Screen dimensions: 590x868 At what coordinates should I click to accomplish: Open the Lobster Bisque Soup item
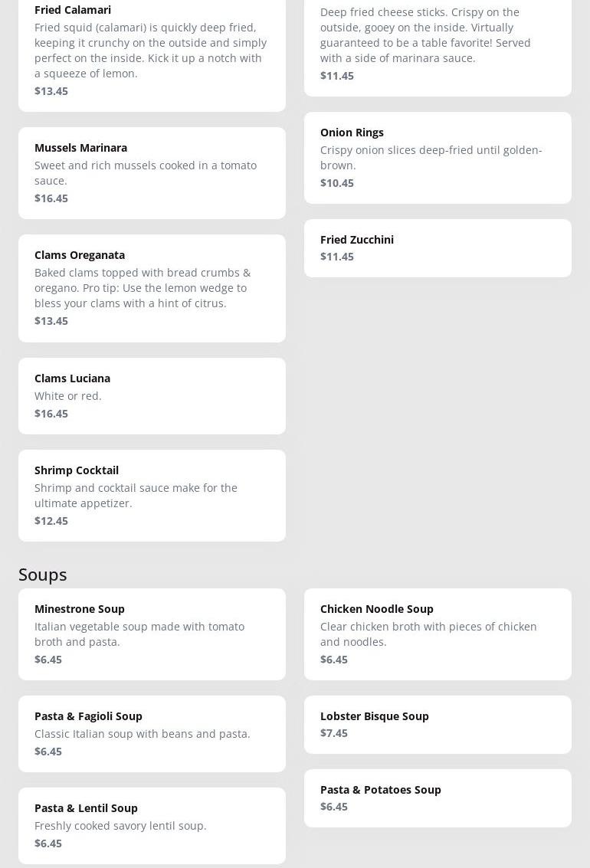(375, 716)
